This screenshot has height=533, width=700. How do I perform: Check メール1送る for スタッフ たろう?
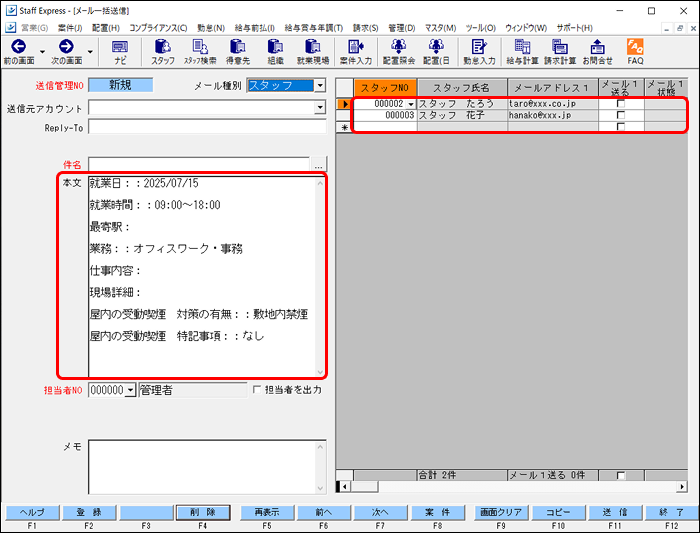621,104
